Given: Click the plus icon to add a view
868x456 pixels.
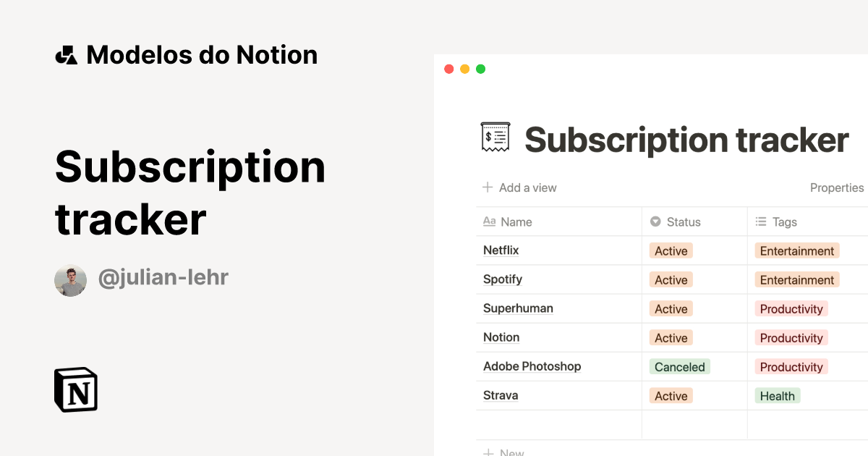Looking at the screenshot, I should pyautogui.click(x=486, y=187).
